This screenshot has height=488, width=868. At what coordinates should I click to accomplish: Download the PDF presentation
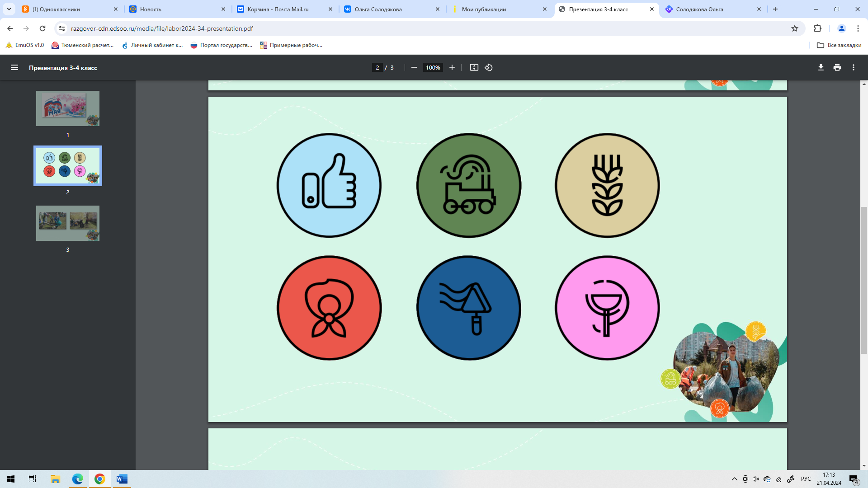[x=821, y=67]
